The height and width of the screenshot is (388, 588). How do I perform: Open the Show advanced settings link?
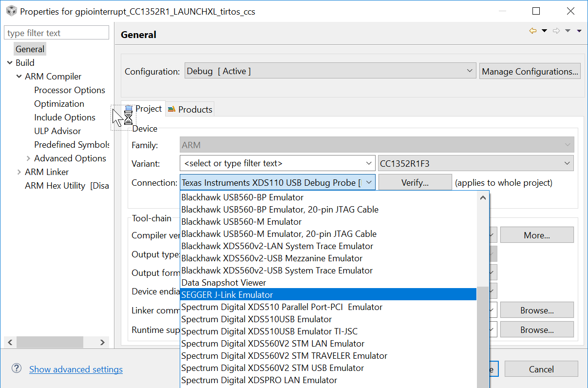76,369
